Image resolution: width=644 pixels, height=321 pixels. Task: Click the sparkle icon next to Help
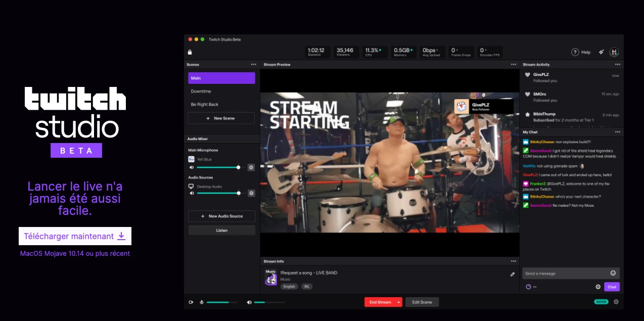(x=601, y=52)
